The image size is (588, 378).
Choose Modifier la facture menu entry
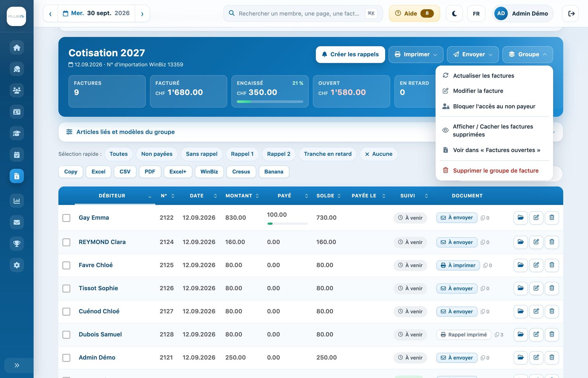(x=494, y=91)
